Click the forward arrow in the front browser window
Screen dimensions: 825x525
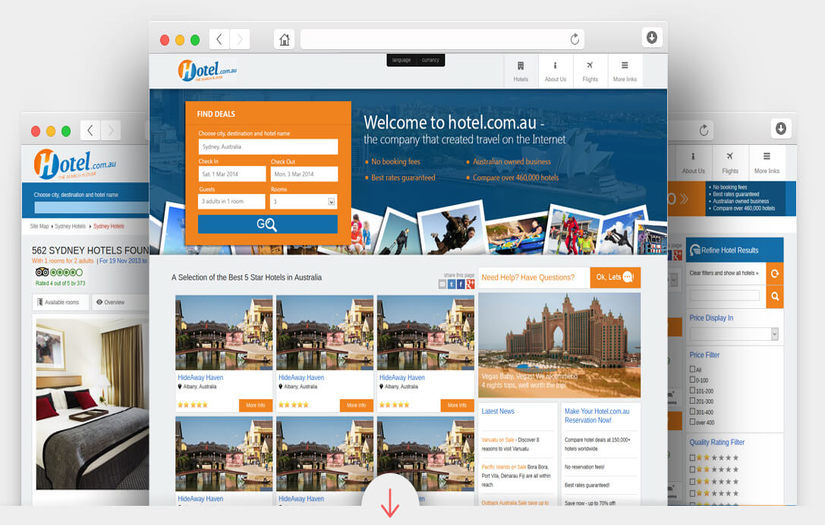[240, 39]
